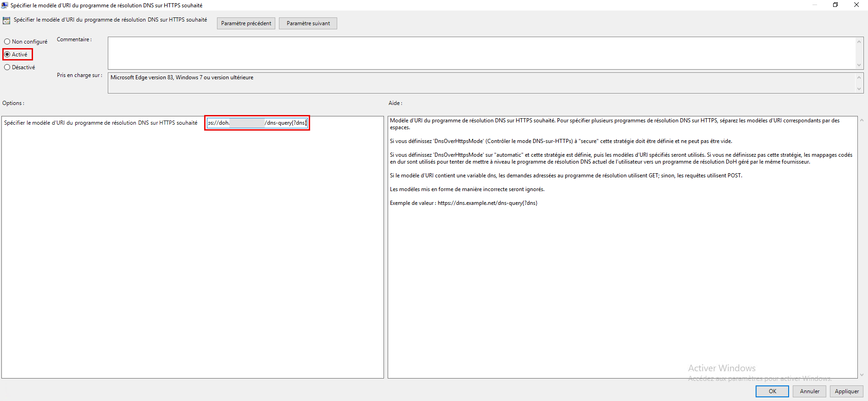Click the 'Si le modèle d'URI contient' help line

(566, 176)
